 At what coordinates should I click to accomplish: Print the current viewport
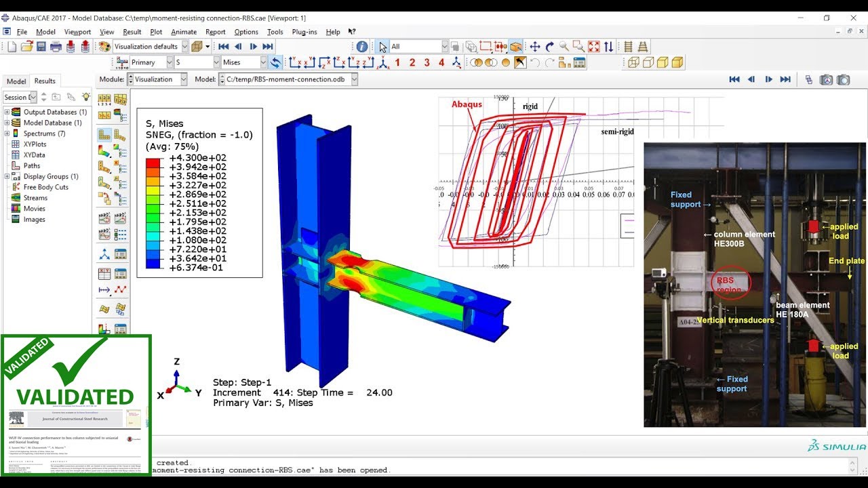[x=56, y=47]
